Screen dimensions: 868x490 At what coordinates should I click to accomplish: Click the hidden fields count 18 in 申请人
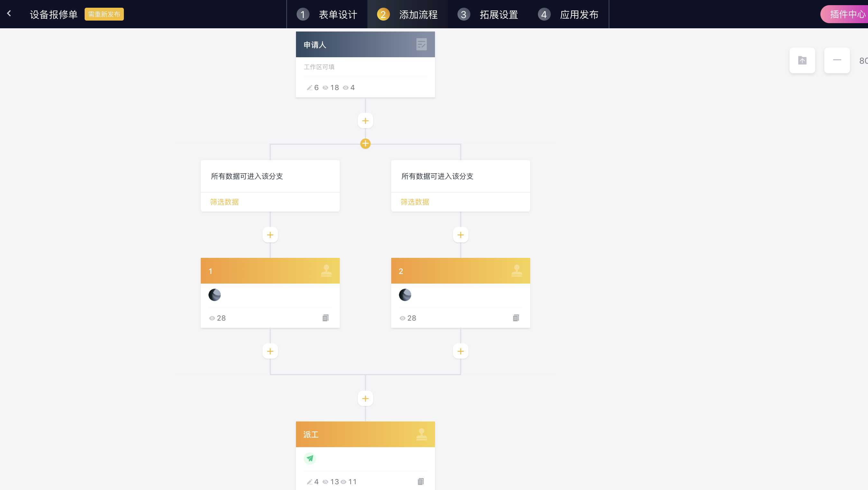point(331,87)
